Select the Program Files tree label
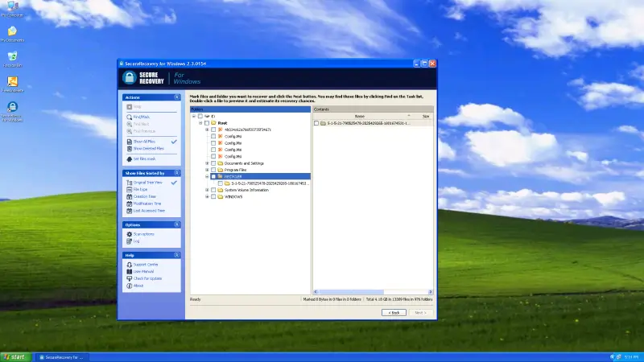644x362 pixels. pyautogui.click(x=235, y=170)
